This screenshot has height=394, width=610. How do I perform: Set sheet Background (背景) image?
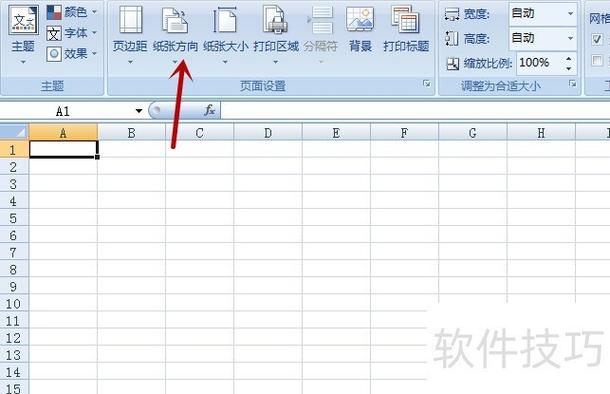[360, 29]
